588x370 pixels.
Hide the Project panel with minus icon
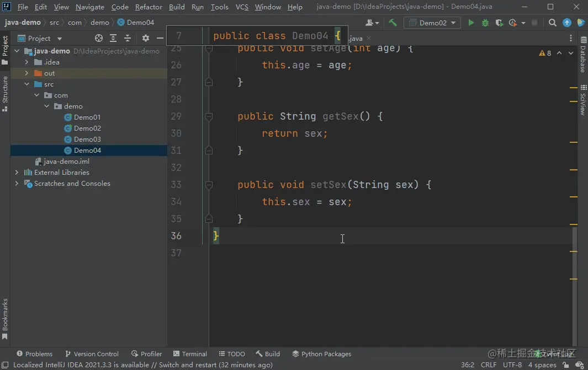click(160, 38)
